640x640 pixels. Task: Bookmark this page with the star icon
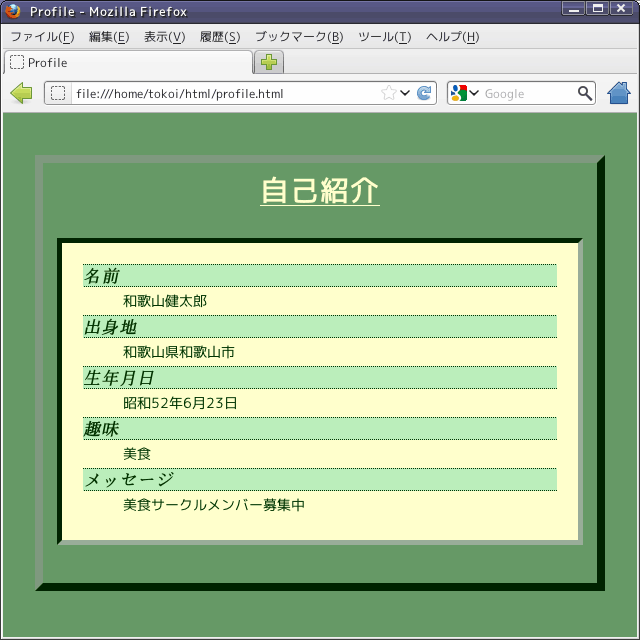pos(388,94)
